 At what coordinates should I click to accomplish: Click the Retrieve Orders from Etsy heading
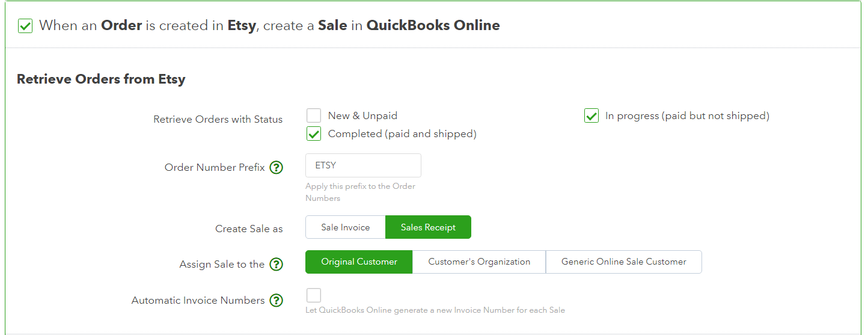(101, 79)
